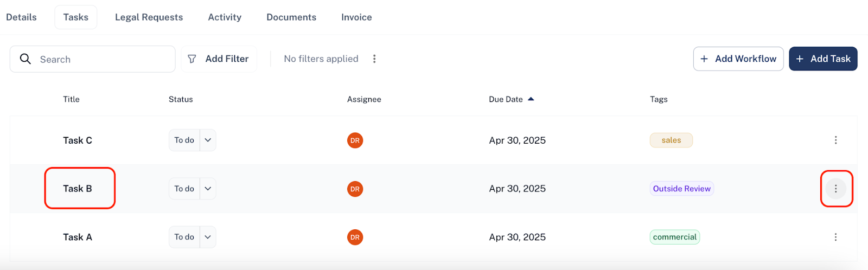Image resolution: width=868 pixels, height=270 pixels.
Task: Go to the Invoice tab
Action: [x=356, y=17]
